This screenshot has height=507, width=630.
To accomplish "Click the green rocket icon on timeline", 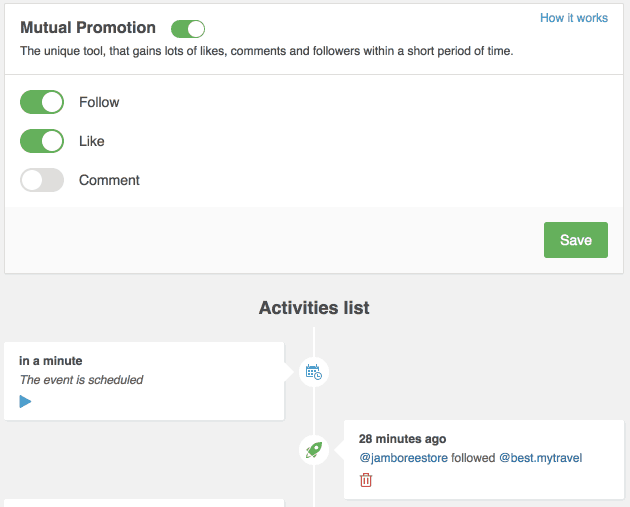I will pos(314,450).
